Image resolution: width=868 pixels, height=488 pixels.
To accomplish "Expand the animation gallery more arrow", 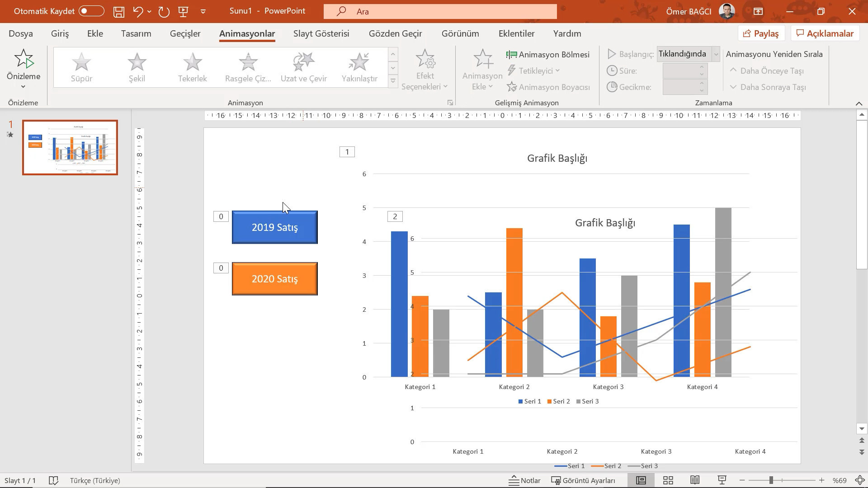I will pyautogui.click(x=393, y=81).
